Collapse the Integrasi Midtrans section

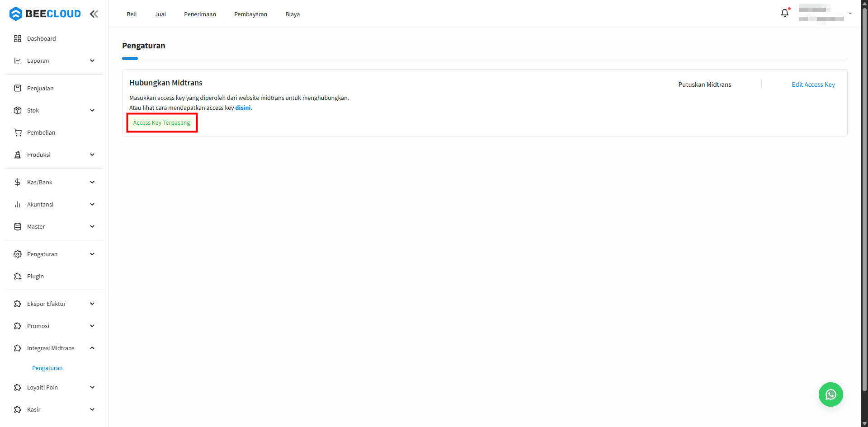[92, 348]
